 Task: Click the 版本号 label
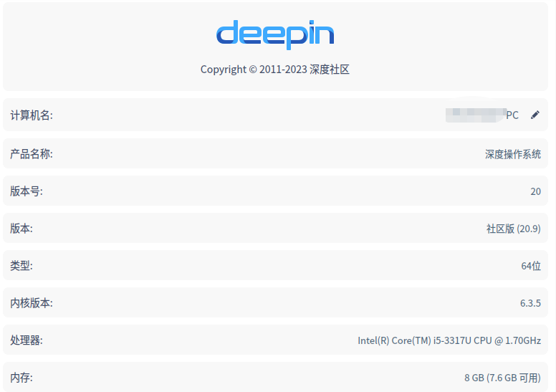click(x=27, y=191)
